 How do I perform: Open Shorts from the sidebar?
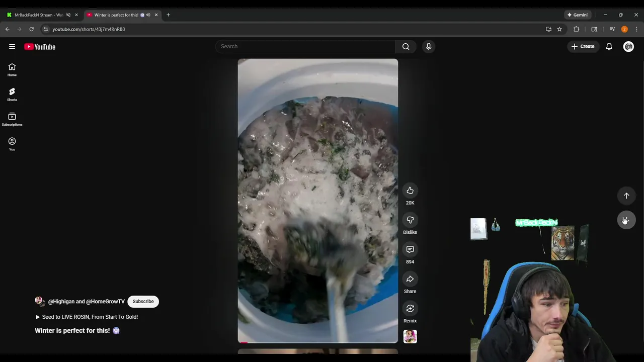(12, 95)
